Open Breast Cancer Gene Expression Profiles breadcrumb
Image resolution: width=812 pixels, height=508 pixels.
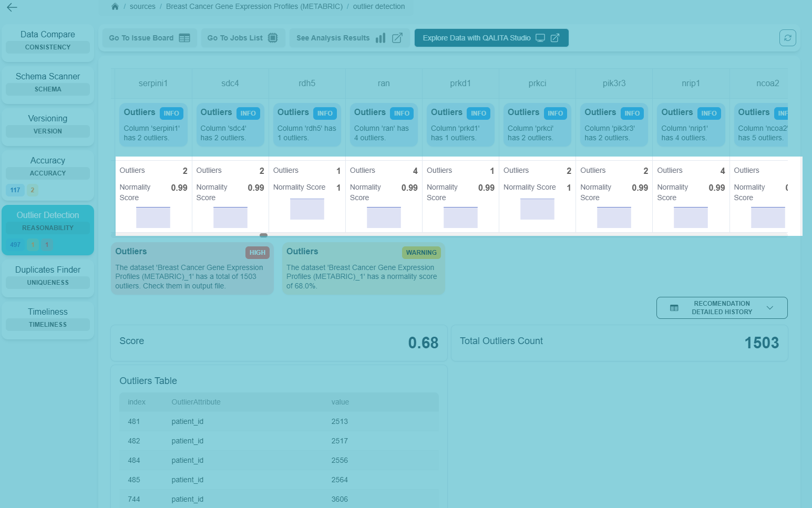pyautogui.click(x=254, y=7)
